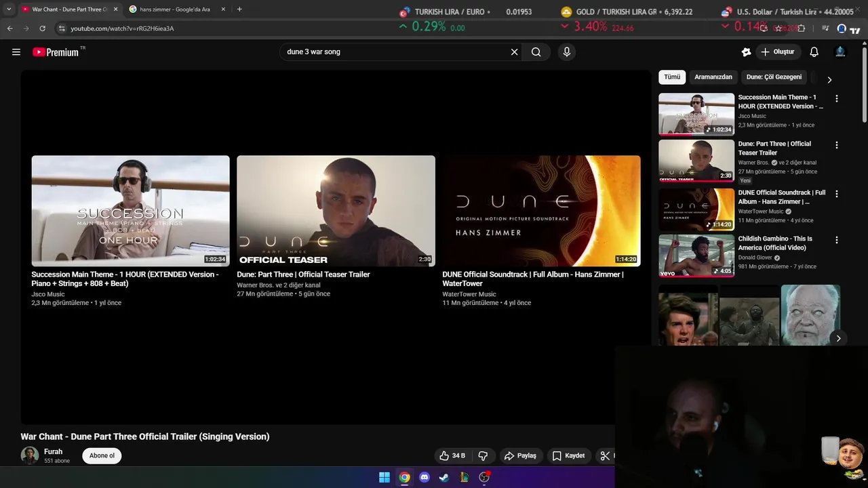Image resolution: width=868 pixels, height=488 pixels.
Task: Open the notifications bell
Action: pyautogui.click(x=814, y=52)
